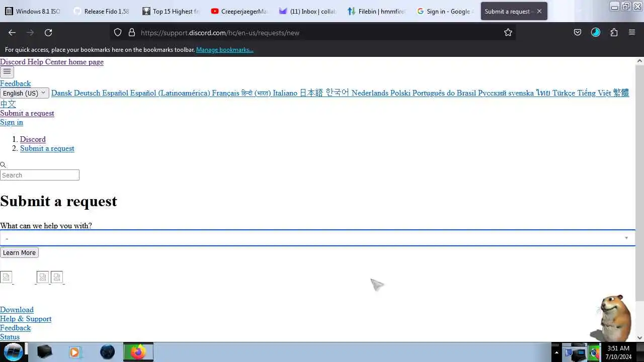Click Submit a request breadcrumb link
The height and width of the screenshot is (362, 644).
[x=47, y=148]
